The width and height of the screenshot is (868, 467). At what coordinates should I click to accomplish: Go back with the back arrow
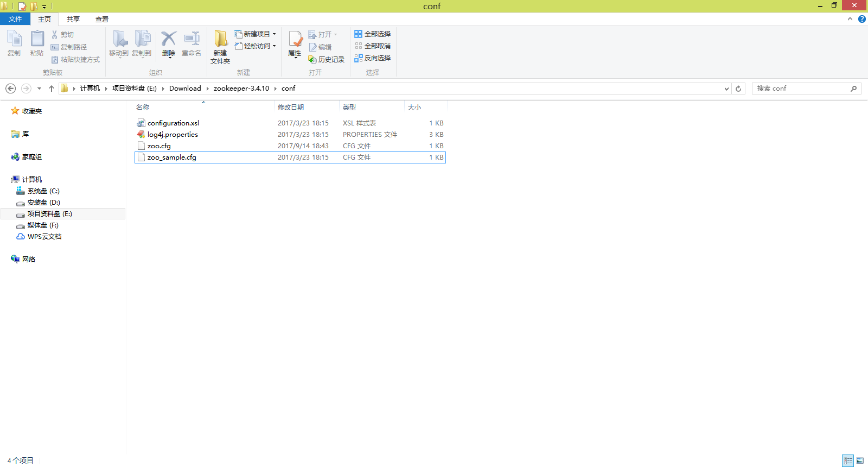[10, 89]
